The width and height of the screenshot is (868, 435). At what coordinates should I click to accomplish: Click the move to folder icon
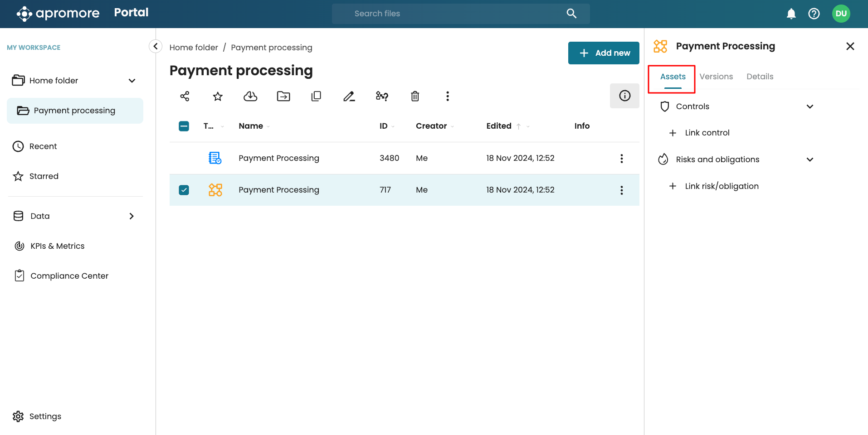point(283,96)
